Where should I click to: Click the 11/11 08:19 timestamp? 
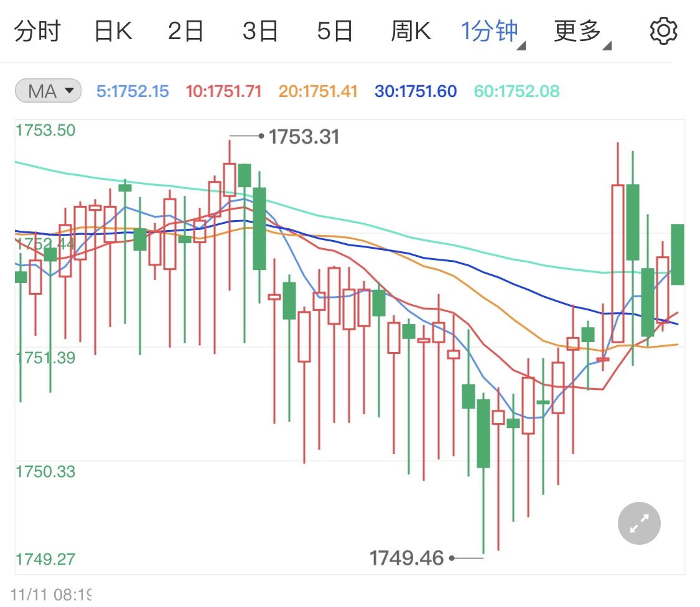(x=51, y=595)
